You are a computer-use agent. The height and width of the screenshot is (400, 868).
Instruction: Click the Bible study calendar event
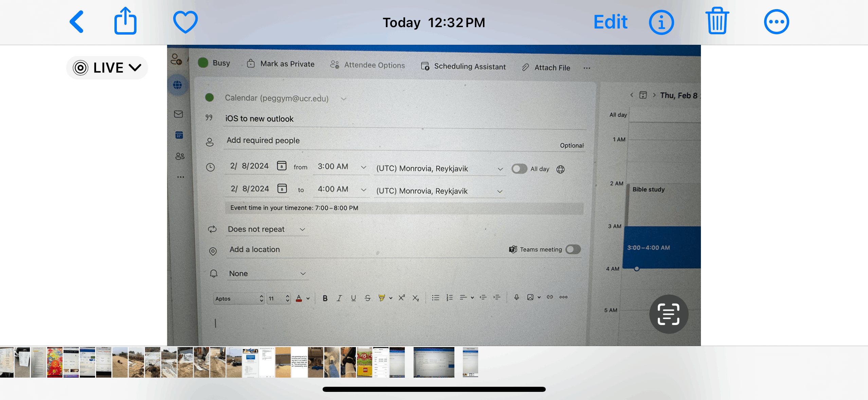(x=664, y=205)
